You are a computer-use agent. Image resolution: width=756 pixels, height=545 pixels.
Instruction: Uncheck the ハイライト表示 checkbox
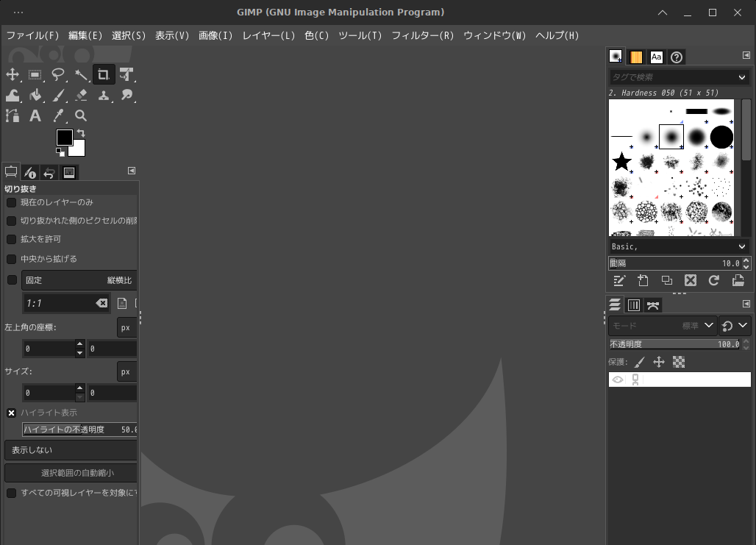[11, 413]
